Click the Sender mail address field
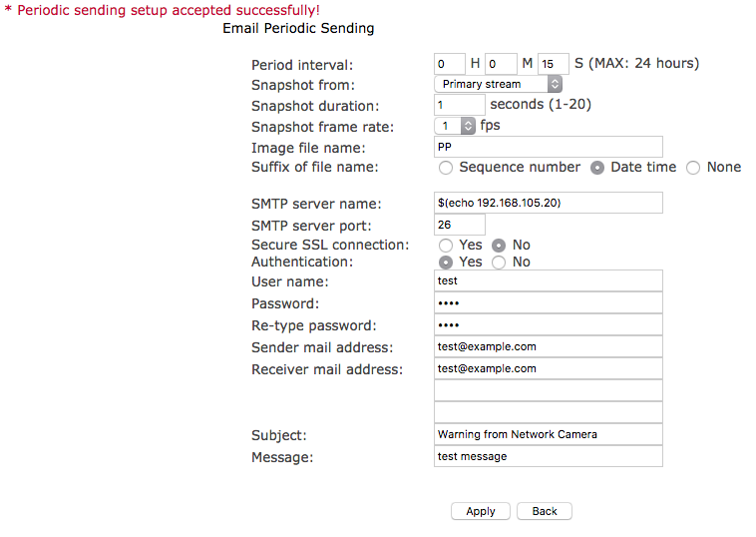Screen dimensions: 756x537 (549, 346)
